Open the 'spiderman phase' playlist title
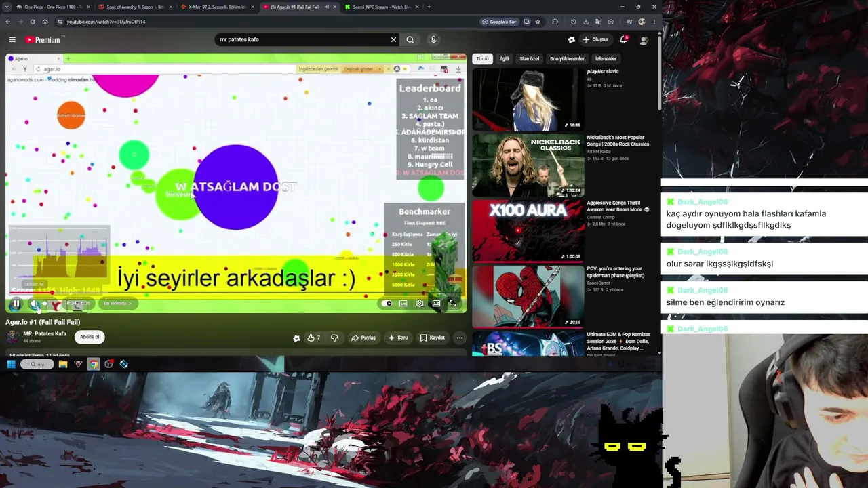 pos(615,272)
